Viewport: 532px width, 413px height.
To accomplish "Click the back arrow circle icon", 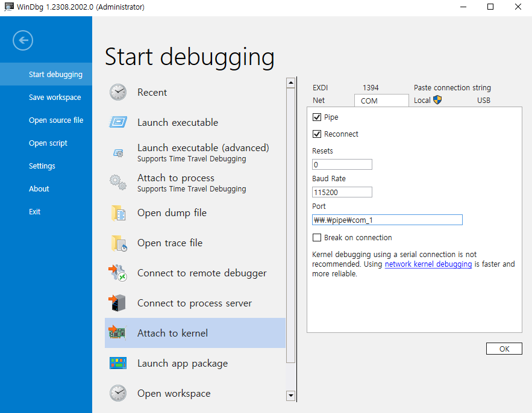I will 23,40.
